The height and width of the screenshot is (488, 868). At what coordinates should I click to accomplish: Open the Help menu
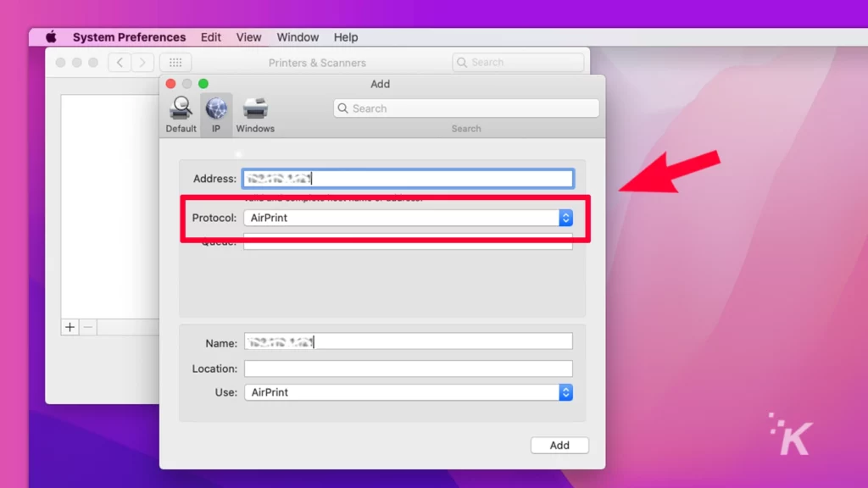tap(346, 37)
